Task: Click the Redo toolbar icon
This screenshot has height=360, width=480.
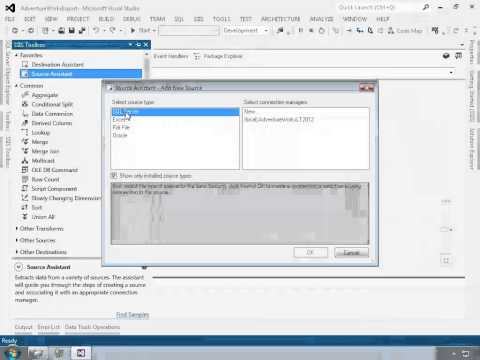Action: pyautogui.click(x=113, y=30)
